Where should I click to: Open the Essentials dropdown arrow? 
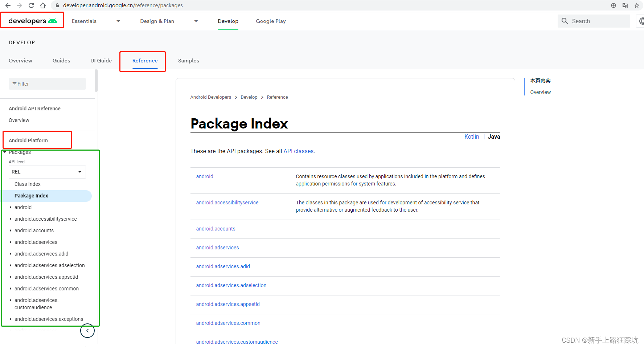click(118, 21)
